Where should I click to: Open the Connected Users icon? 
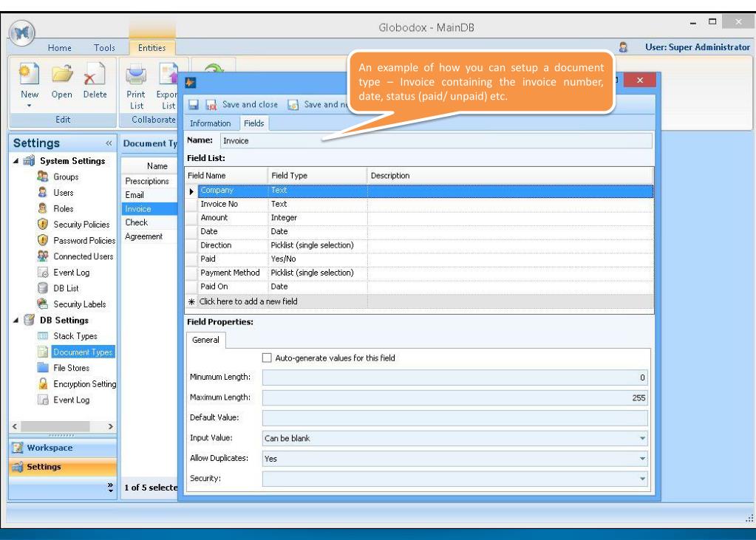click(43, 256)
